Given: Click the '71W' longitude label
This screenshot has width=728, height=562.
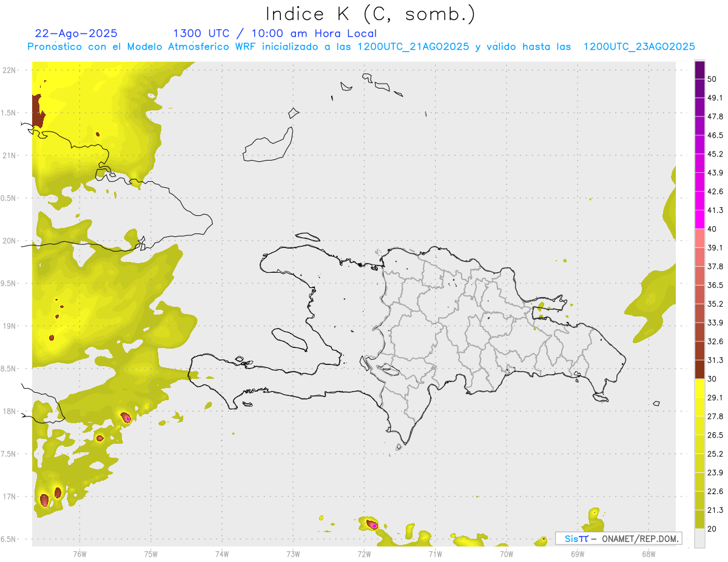Looking at the screenshot, I should [x=435, y=554].
